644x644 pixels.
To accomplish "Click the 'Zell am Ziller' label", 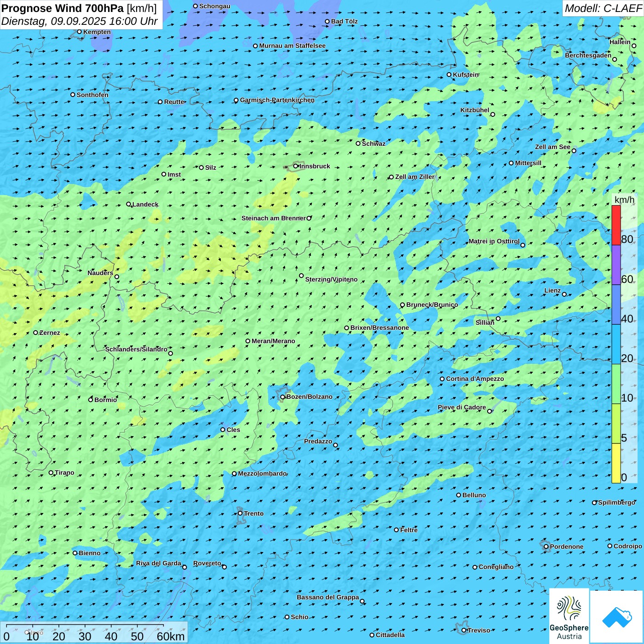I will click(x=415, y=177).
